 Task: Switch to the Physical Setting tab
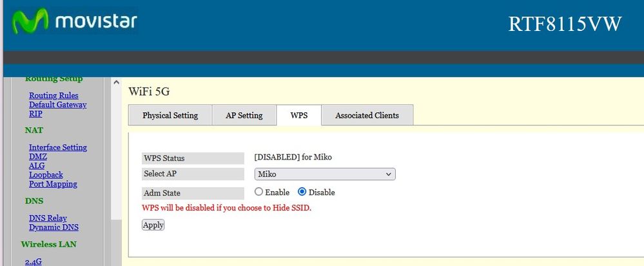pos(170,116)
